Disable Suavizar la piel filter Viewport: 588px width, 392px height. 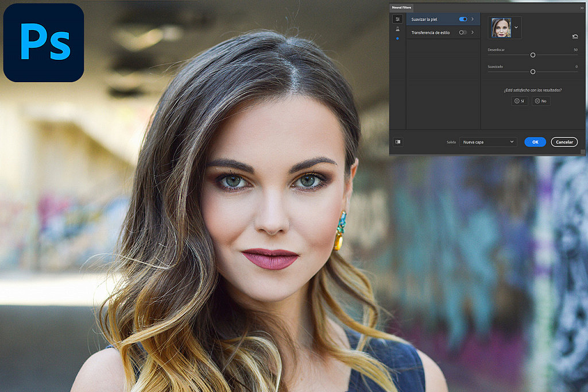pos(463,20)
